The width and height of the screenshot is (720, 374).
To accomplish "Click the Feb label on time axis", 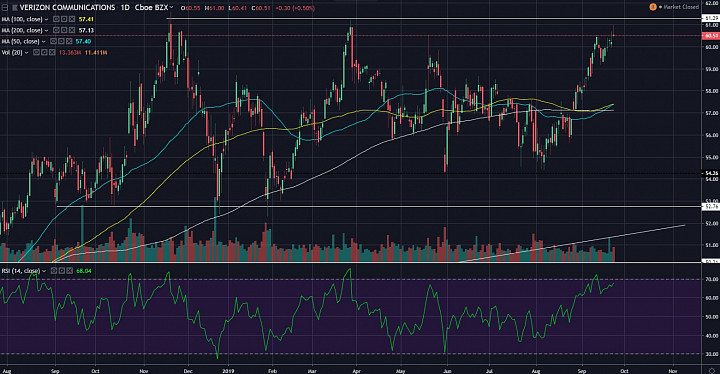I will point(272,370).
